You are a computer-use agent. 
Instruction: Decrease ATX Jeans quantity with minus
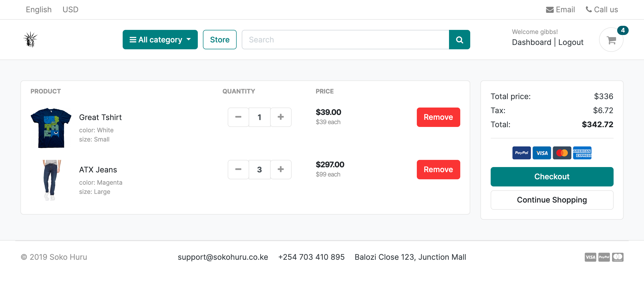238,169
